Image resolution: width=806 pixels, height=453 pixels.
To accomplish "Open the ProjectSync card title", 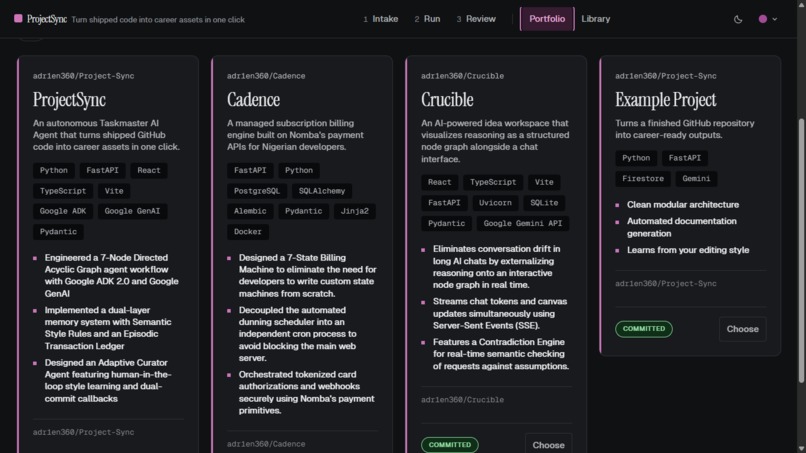I will [x=69, y=100].
